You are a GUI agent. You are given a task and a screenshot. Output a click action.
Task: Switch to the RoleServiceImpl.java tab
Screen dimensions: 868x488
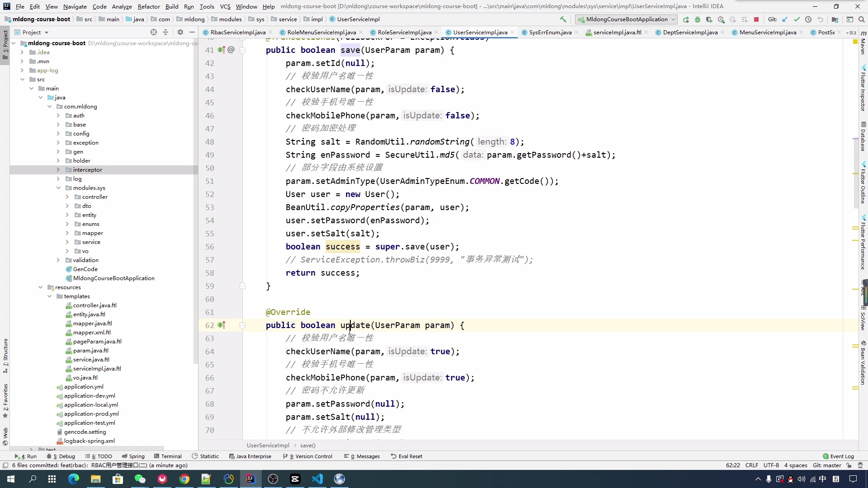(404, 32)
